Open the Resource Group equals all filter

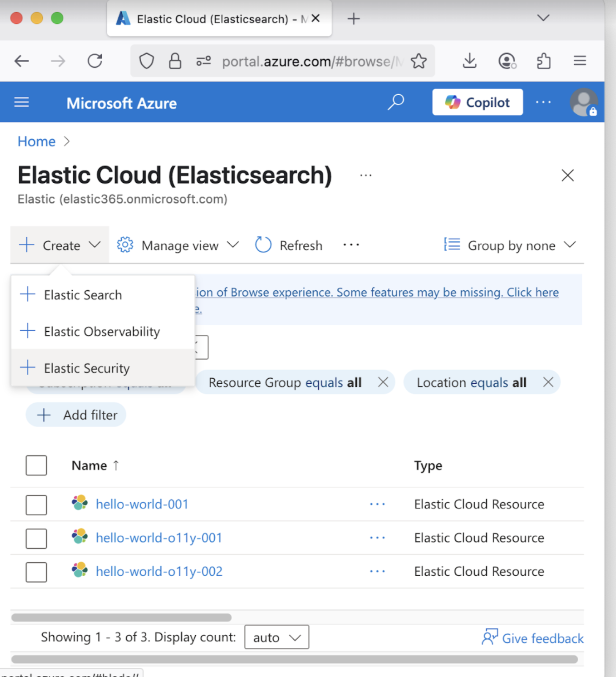tap(285, 383)
